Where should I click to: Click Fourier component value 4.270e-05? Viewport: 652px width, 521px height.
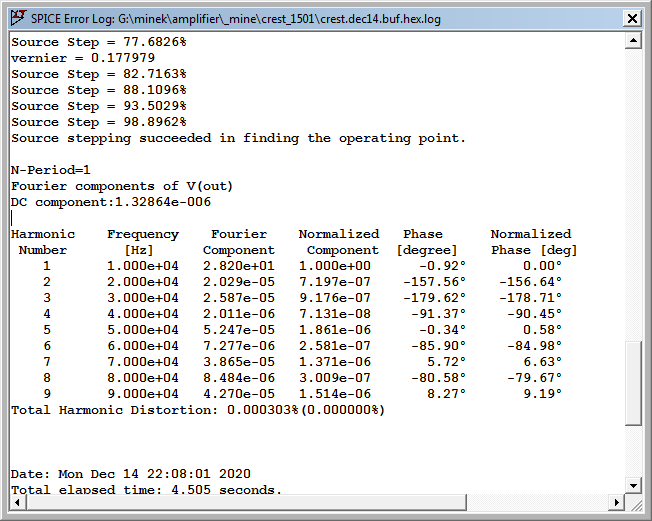(239, 394)
